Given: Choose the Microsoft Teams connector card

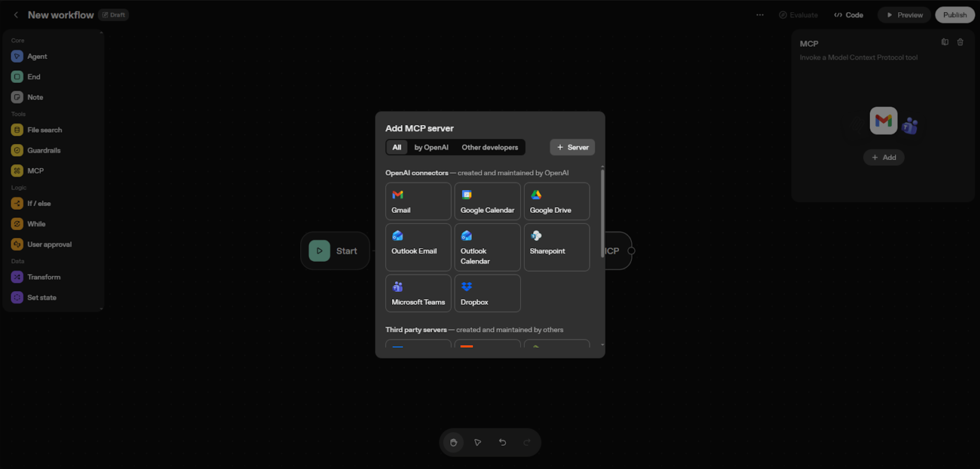Looking at the screenshot, I should pos(418,293).
